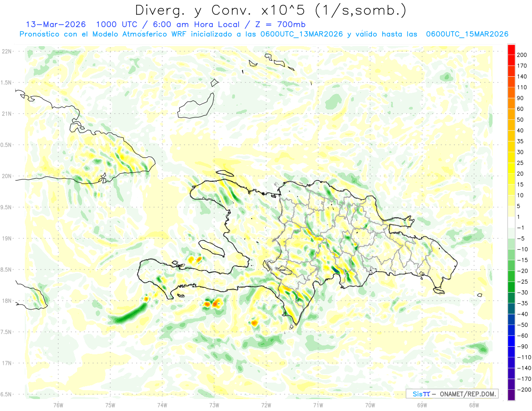Click the latitude label '1.5N'
Image resolution: width=532 pixels, height=411 pixels.
click(6, 82)
